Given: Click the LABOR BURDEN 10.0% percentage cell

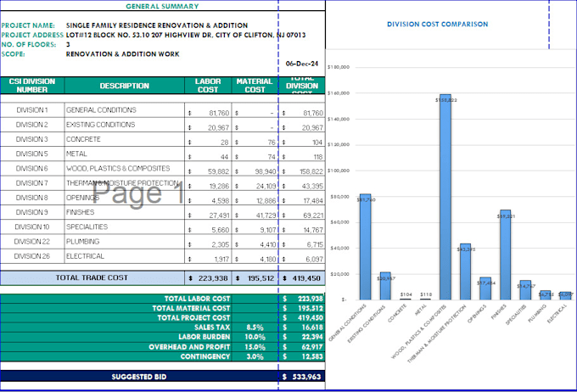Looking at the screenshot, I should pos(255,337).
